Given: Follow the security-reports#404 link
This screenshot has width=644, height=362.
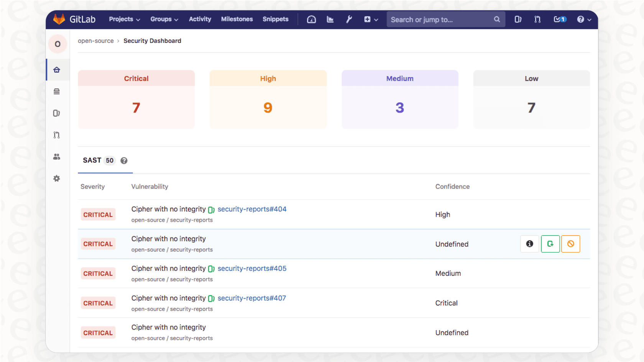Looking at the screenshot, I should tap(252, 209).
